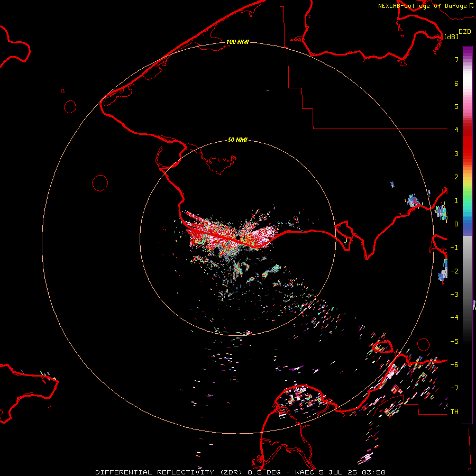
Task: Click the "4" scale value label
Action: (x=456, y=130)
